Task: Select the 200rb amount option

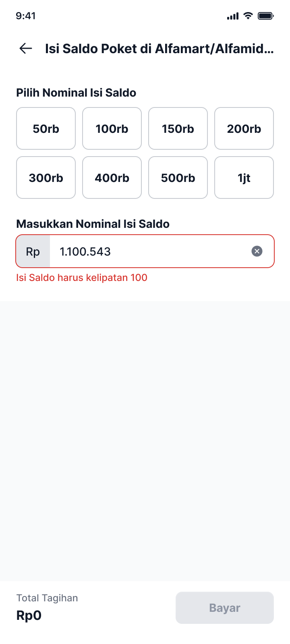Action: click(244, 128)
